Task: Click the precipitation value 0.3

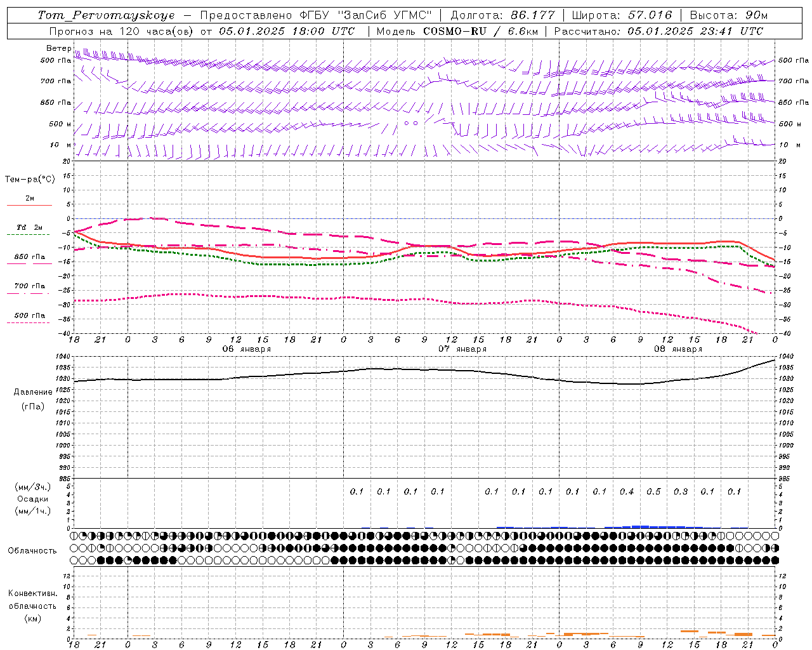Action: [681, 491]
